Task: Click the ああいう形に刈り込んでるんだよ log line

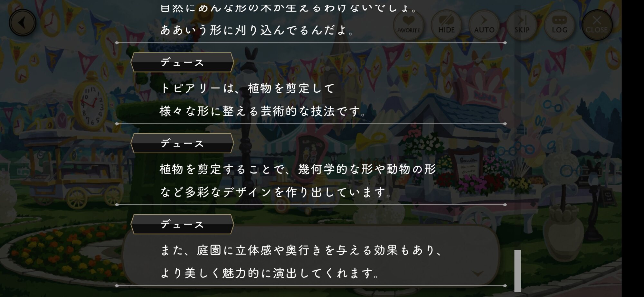Action: click(x=257, y=30)
